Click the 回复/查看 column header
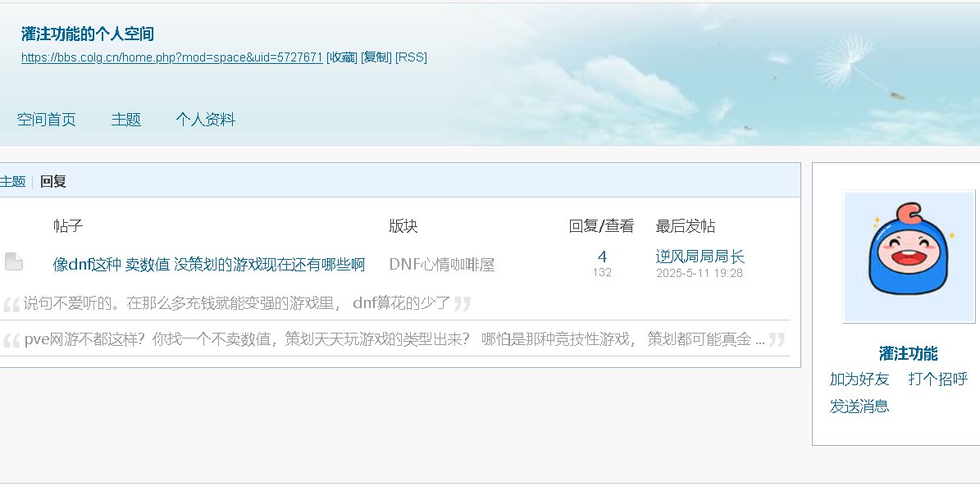The width and height of the screenshot is (980, 486). 601,226
